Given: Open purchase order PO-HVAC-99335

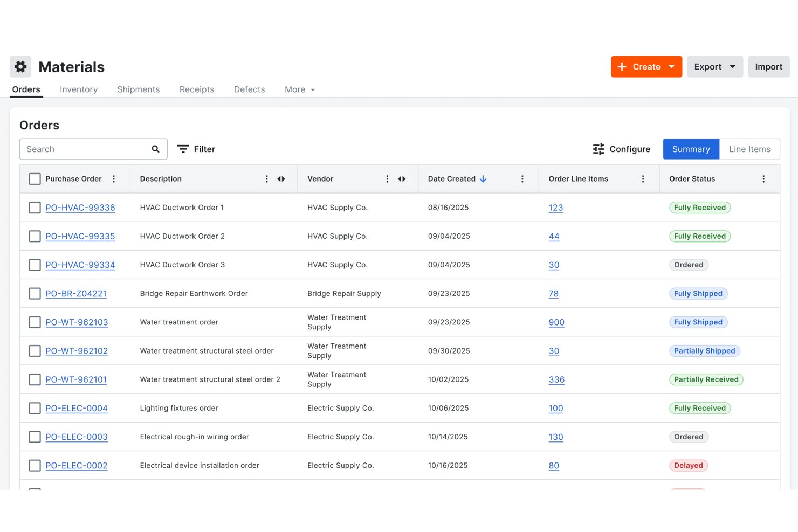Looking at the screenshot, I should [x=80, y=236].
